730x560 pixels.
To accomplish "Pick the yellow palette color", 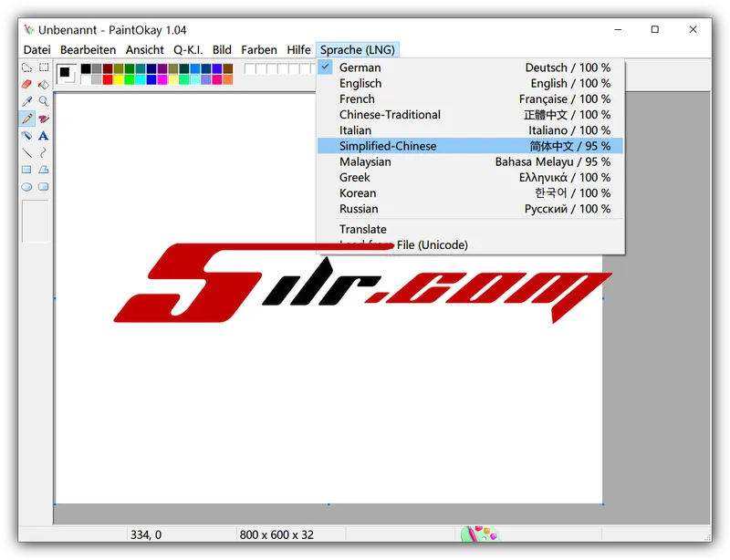I will click(x=119, y=79).
